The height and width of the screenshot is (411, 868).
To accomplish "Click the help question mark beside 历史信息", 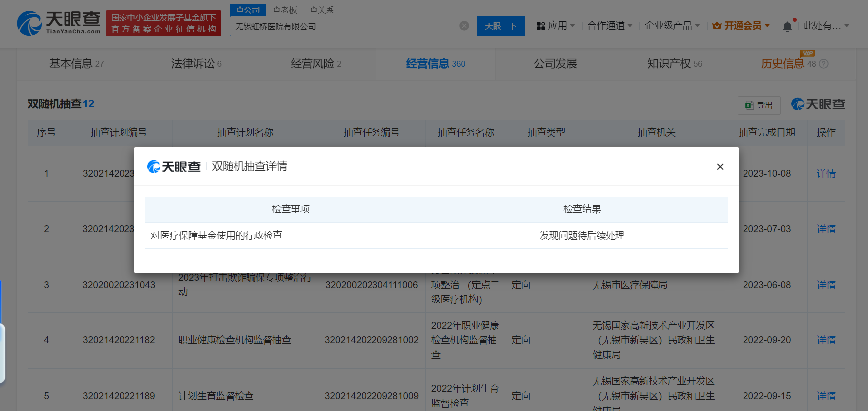I will (824, 64).
